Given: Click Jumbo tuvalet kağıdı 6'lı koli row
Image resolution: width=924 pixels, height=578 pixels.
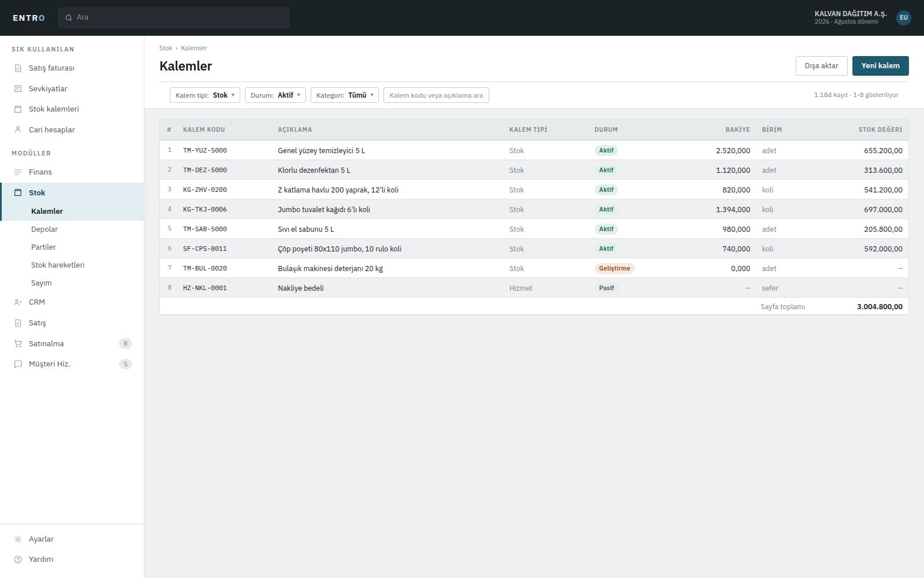Looking at the screenshot, I should coord(534,209).
